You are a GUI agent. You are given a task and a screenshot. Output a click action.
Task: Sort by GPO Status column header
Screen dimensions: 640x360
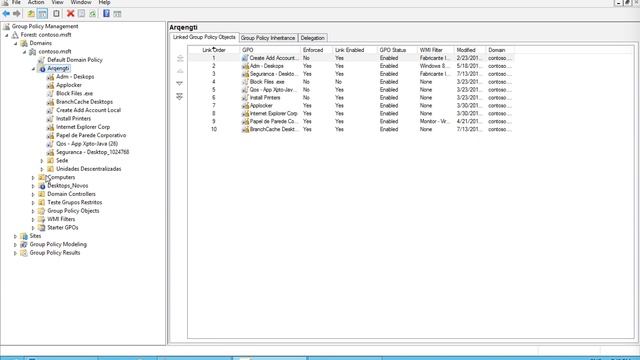(397, 50)
